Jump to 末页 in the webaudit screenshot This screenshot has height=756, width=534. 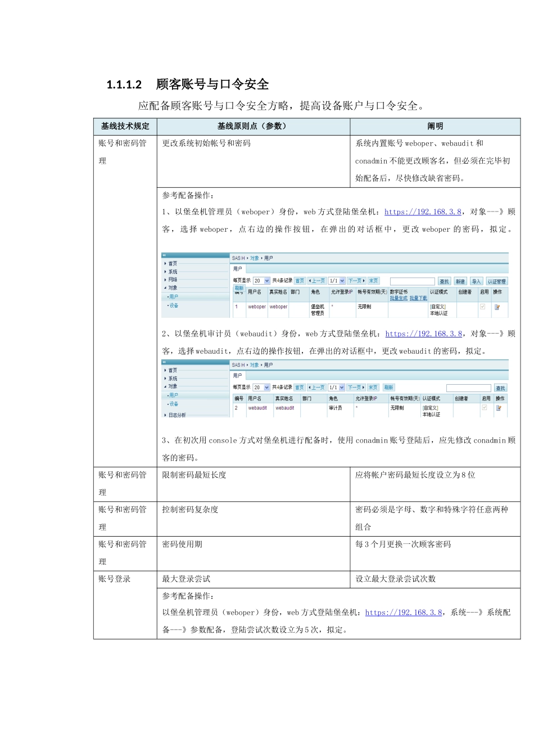pyautogui.click(x=373, y=388)
